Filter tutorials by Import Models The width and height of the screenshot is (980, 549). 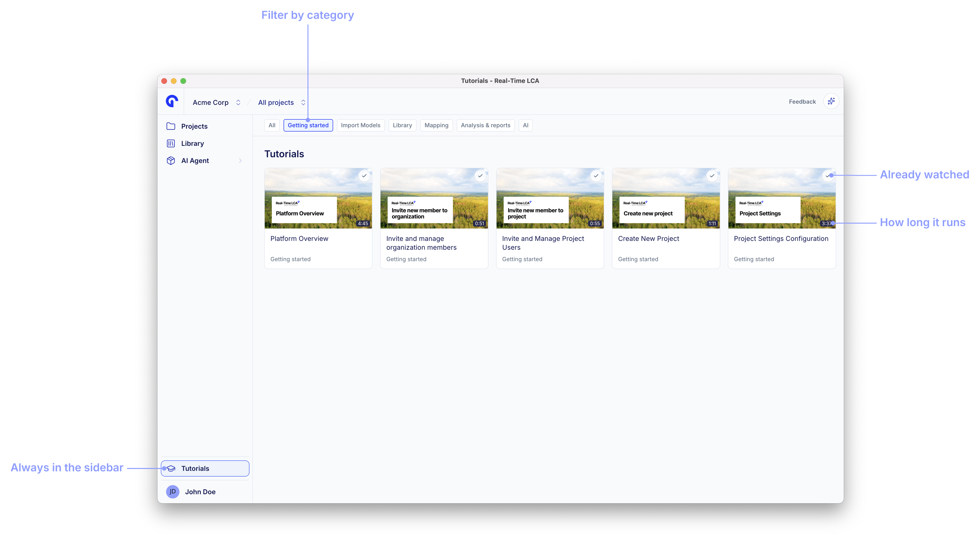(x=360, y=125)
